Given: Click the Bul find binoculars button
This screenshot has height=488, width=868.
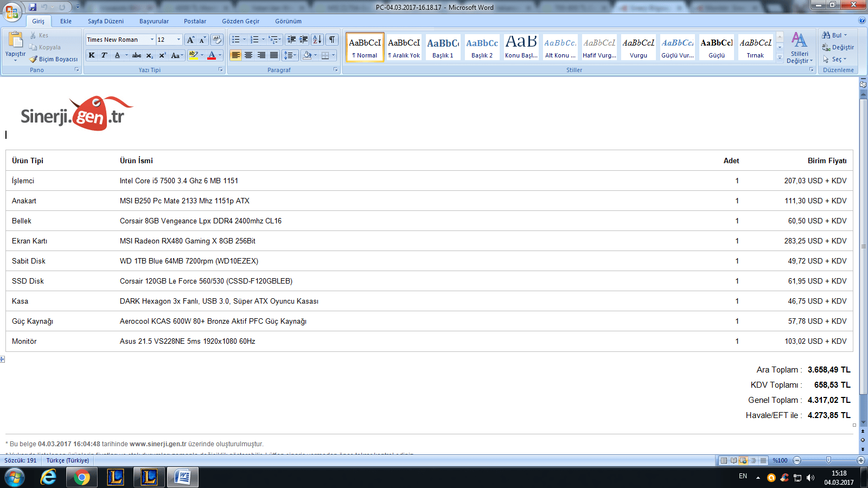Looking at the screenshot, I should [x=834, y=35].
